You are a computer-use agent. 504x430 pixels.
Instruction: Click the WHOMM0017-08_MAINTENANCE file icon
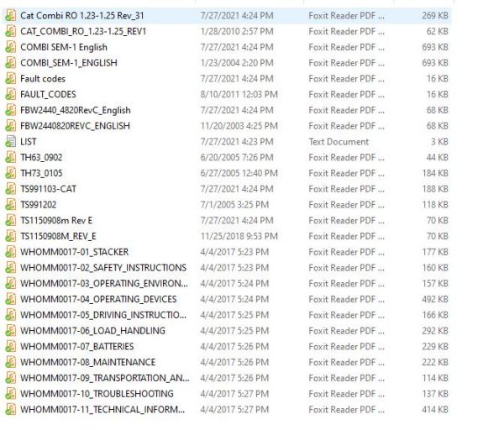point(11,362)
